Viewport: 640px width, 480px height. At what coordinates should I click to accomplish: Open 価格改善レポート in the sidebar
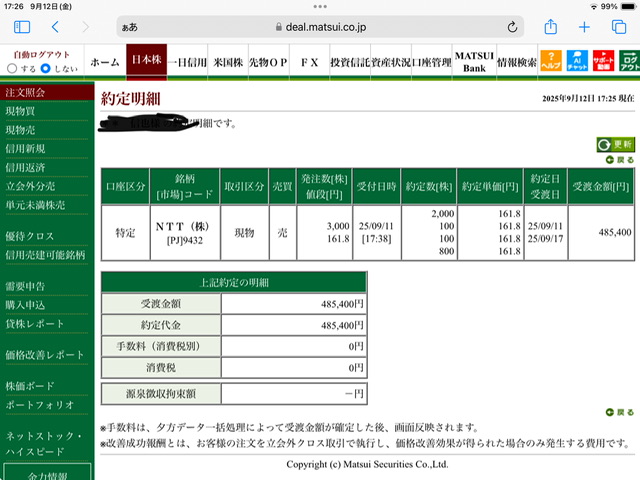[x=45, y=355]
